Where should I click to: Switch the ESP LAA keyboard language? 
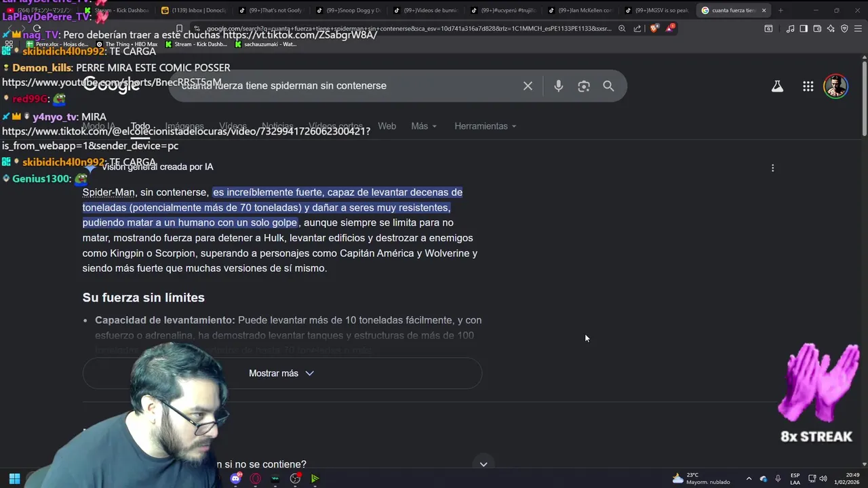click(795, 479)
